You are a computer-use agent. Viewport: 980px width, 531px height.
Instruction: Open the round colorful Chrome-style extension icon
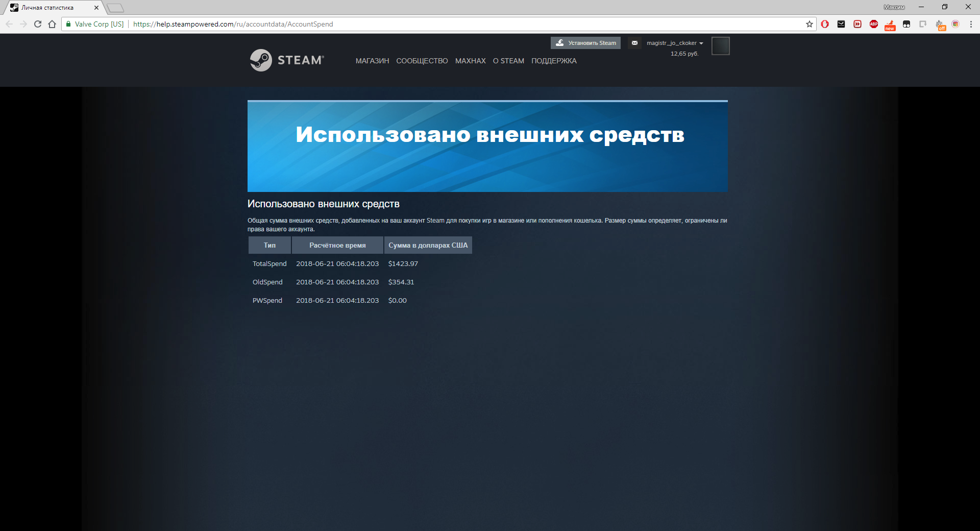[x=955, y=24]
